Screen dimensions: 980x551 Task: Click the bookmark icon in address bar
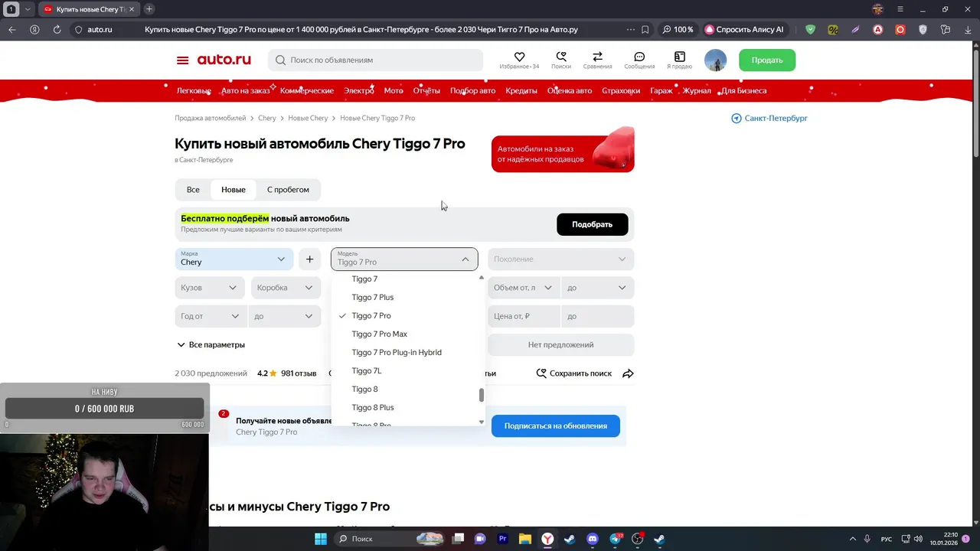(645, 30)
